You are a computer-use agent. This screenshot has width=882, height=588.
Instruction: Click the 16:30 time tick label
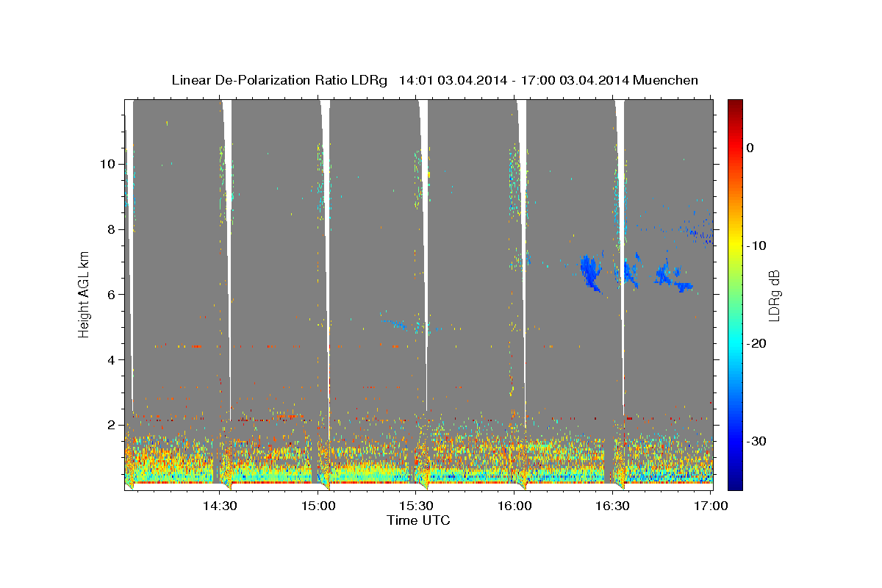[x=612, y=506]
